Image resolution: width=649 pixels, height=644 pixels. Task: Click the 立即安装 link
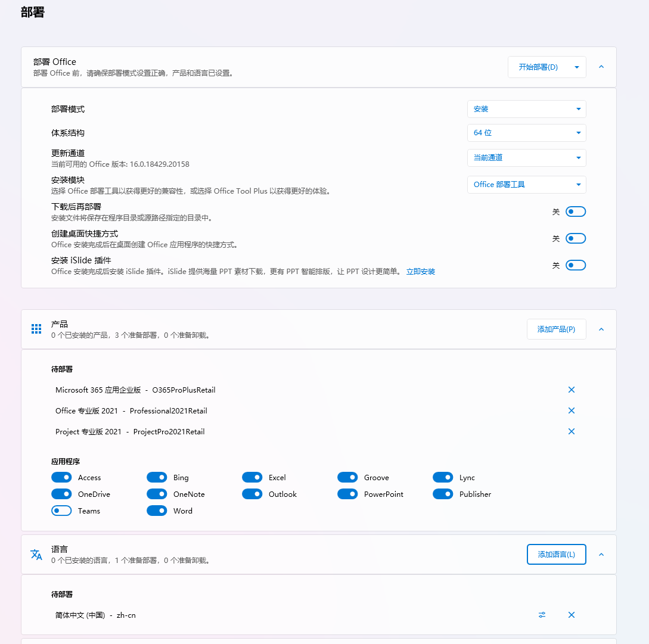point(420,272)
